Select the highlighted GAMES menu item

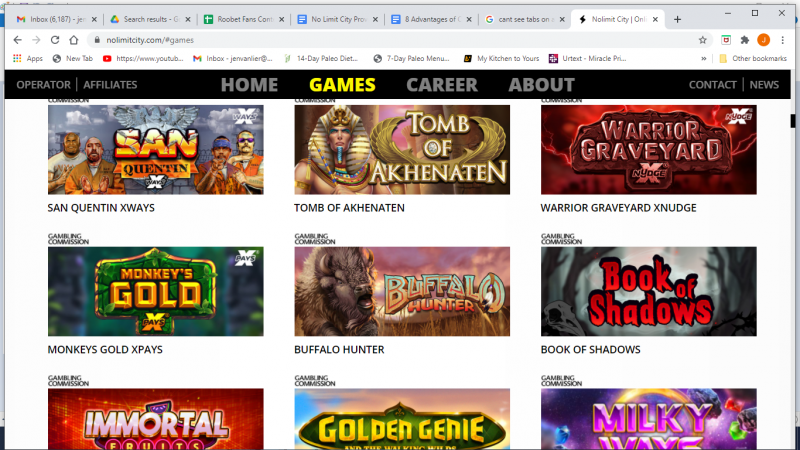click(342, 85)
